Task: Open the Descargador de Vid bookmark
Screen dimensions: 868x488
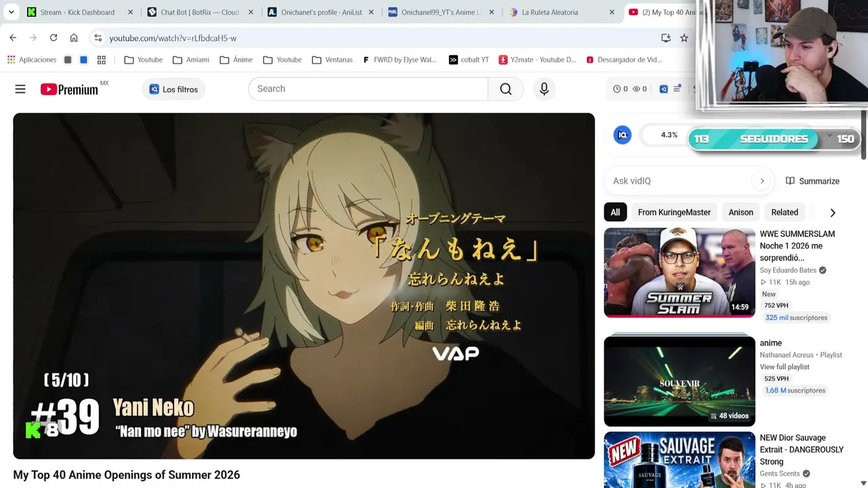Action: tap(624, 60)
